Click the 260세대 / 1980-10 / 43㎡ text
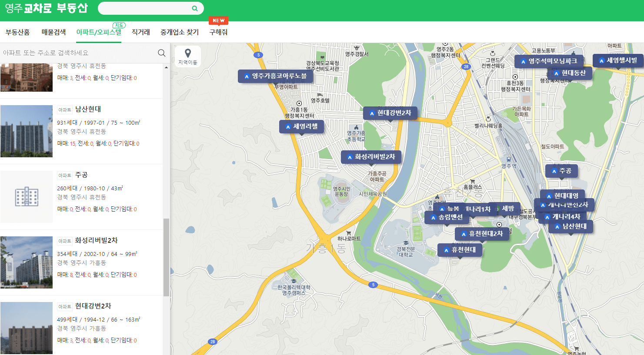 click(90, 189)
